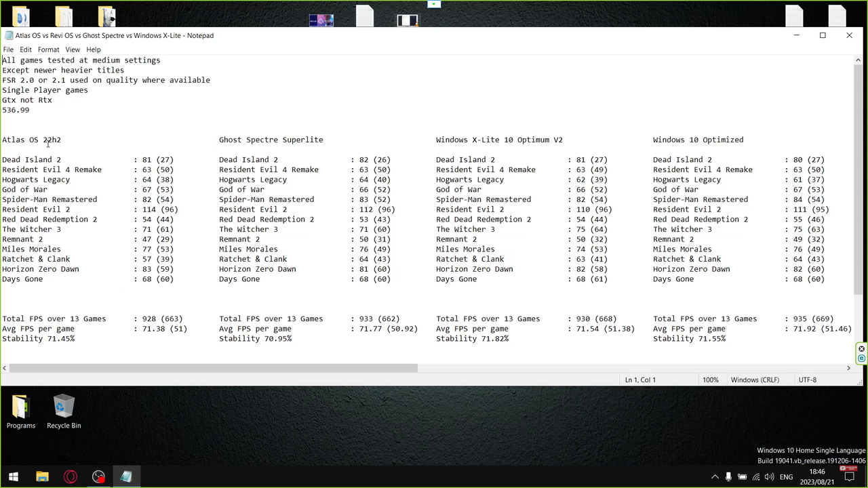Click 'Ln 1, Col 1' in status bar

640,380
